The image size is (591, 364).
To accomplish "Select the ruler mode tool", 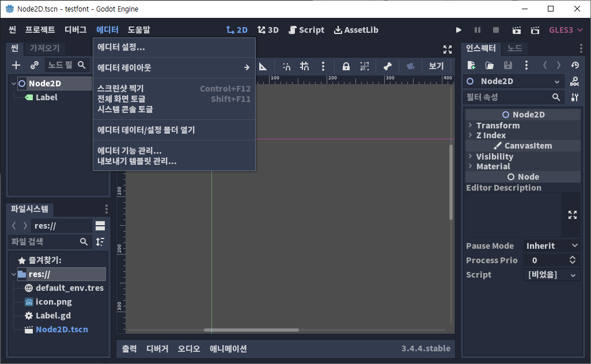I will coord(263,67).
